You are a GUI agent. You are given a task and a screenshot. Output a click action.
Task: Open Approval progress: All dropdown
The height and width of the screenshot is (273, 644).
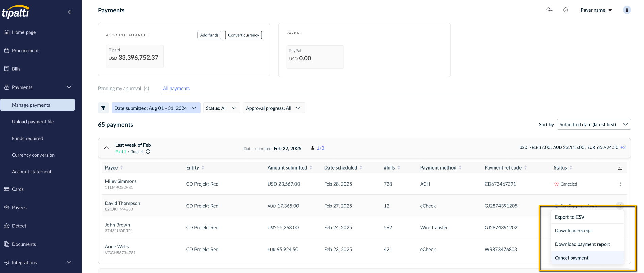(x=274, y=108)
